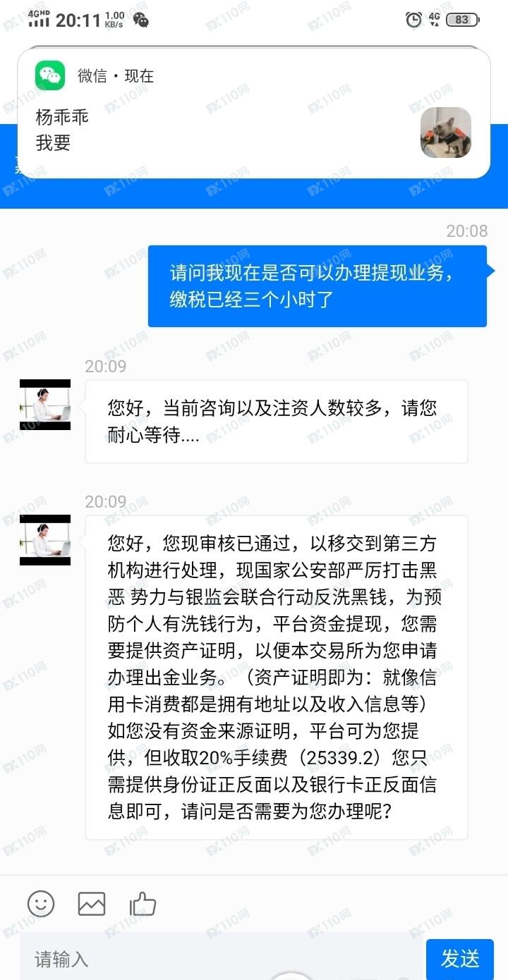Open the alarm clock status icon

[x=414, y=20]
